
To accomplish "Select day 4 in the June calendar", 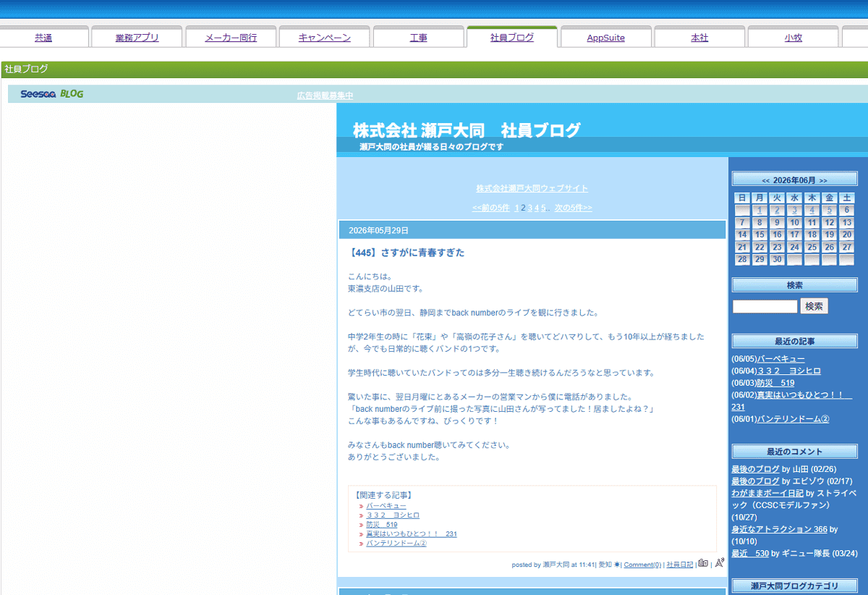I will pos(812,210).
